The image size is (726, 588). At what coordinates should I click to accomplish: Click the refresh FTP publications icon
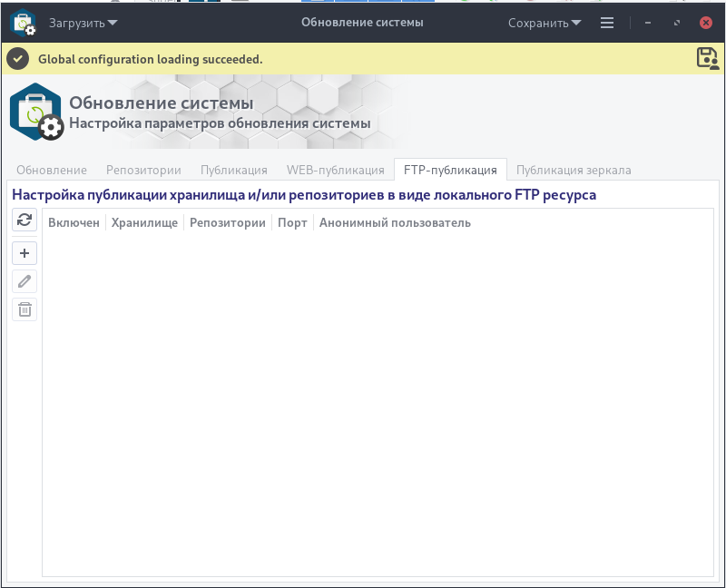pyautogui.click(x=25, y=220)
